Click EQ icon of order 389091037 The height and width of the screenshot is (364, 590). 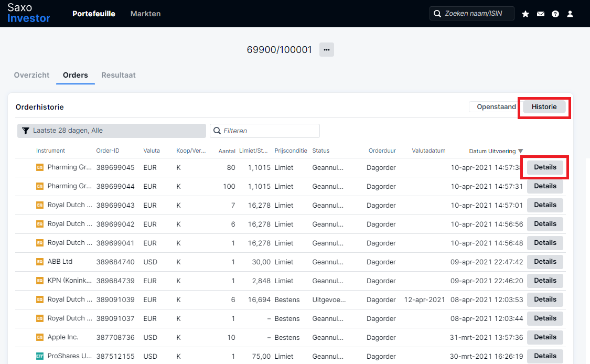point(39,318)
